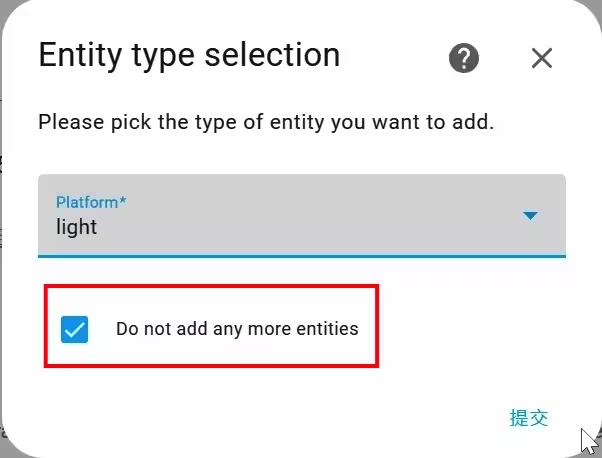Click the blue underline of Platform field
Screen dimensions: 602x458
[x=302, y=256]
